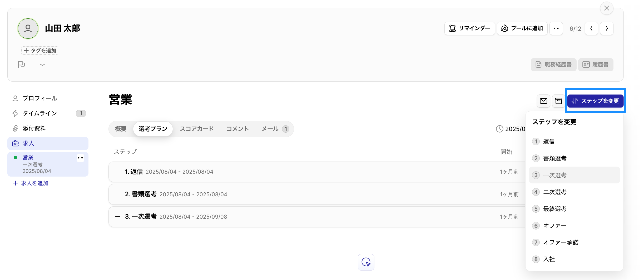644x280 pixels.
Task: View the タイムライン from the sidebar
Action: (x=39, y=113)
